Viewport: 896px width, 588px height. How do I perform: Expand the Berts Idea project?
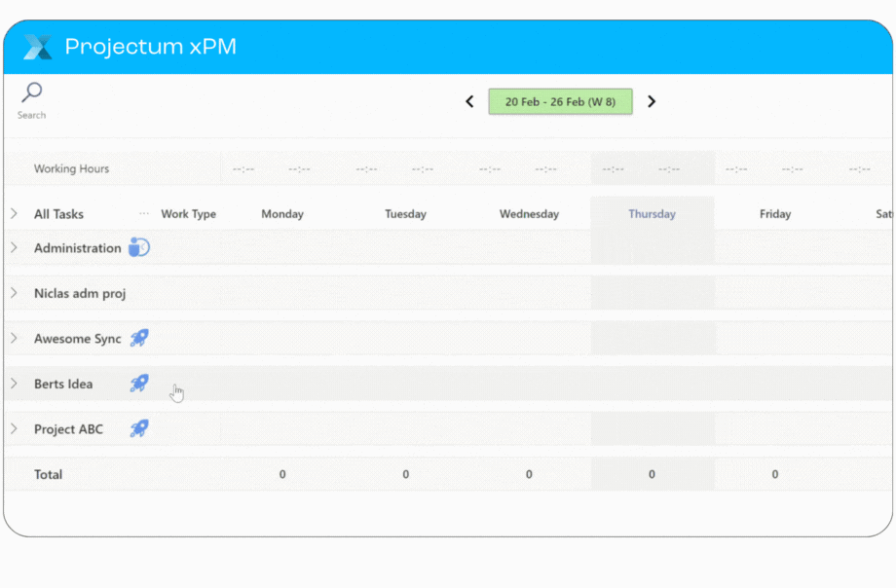(x=14, y=384)
